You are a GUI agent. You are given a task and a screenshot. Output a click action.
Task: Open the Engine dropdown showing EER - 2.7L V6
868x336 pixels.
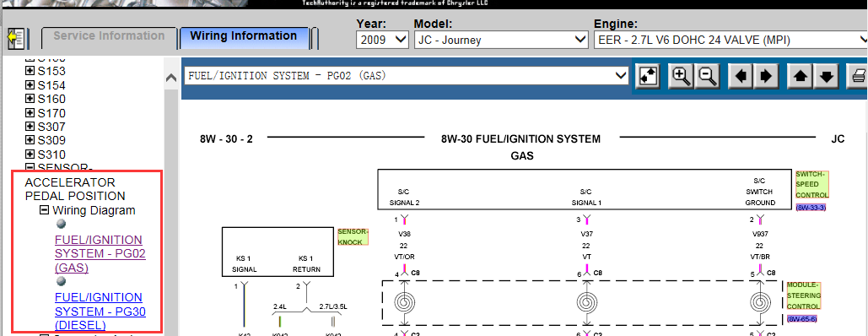tap(731, 40)
